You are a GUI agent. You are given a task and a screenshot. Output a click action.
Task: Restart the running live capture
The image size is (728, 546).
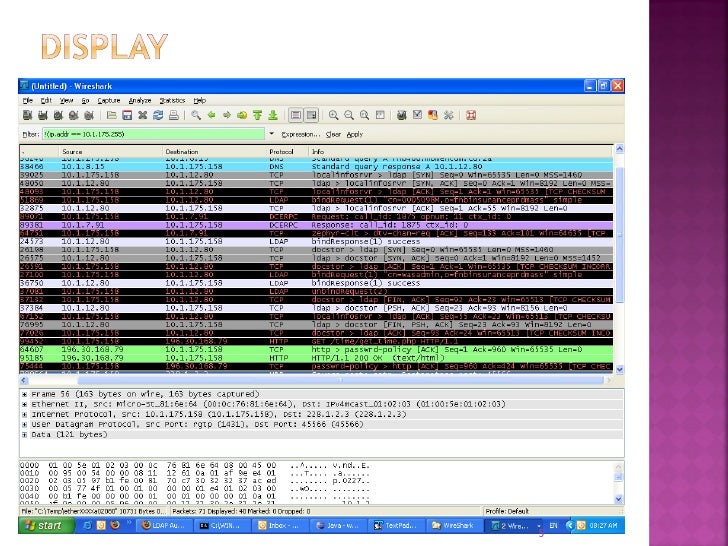(x=89, y=115)
